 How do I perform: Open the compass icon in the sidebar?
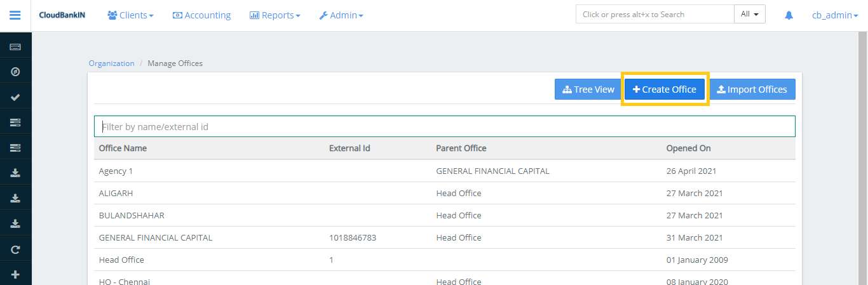click(15, 72)
